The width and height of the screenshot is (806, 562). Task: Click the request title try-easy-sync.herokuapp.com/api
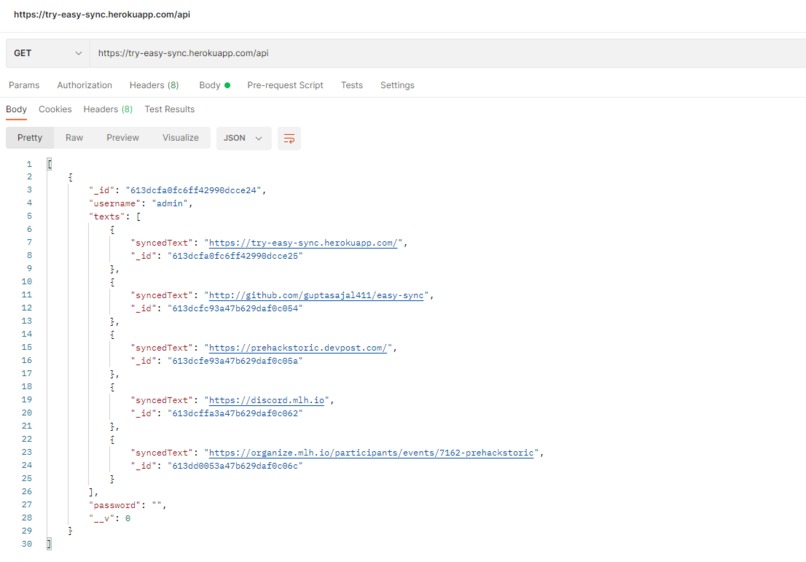102,14
